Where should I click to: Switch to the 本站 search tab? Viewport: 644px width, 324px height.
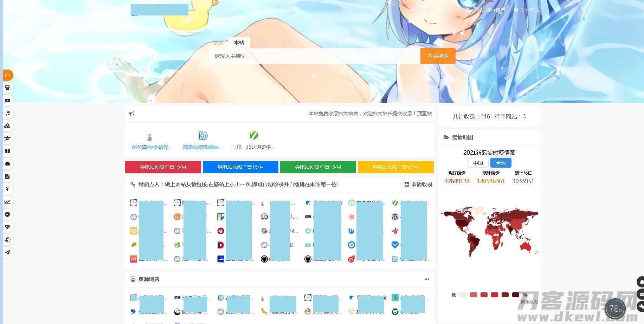click(239, 43)
